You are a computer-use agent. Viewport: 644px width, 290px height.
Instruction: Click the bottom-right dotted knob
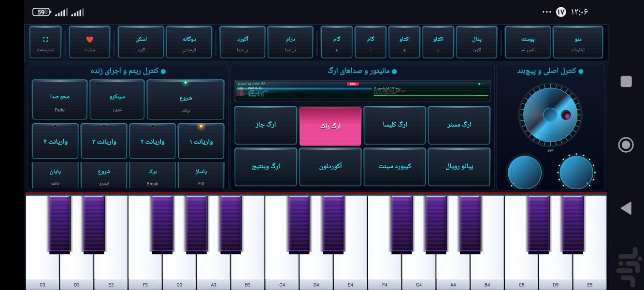[x=576, y=172]
